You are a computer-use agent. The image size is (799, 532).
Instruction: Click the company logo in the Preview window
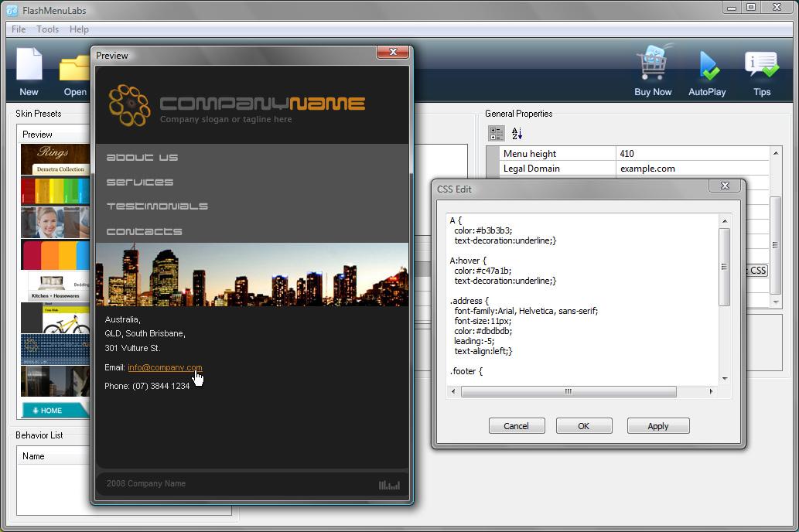click(x=129, y=105)
